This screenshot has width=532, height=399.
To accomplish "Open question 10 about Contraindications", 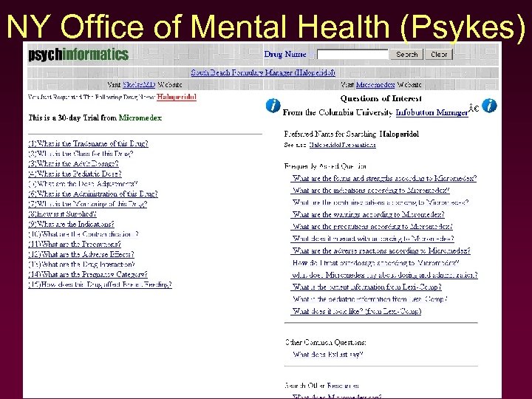I will pos(83,234).
